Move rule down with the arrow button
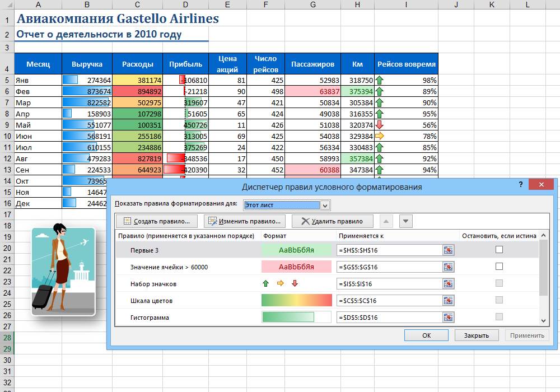 tap(405, 221)
